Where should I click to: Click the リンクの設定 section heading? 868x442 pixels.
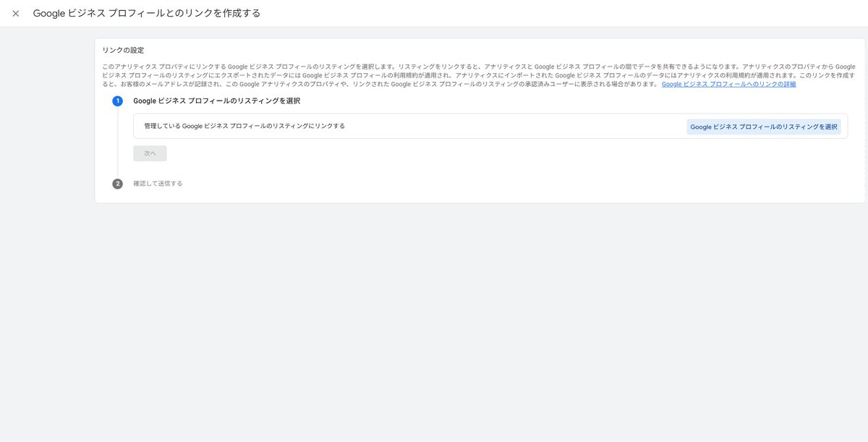(x=123, y=50)
